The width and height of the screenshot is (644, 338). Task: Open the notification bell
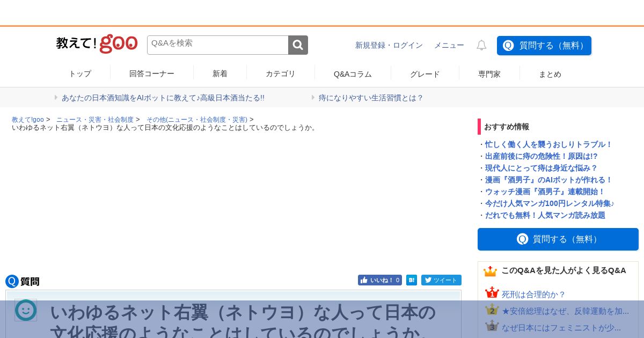(481, 46)
